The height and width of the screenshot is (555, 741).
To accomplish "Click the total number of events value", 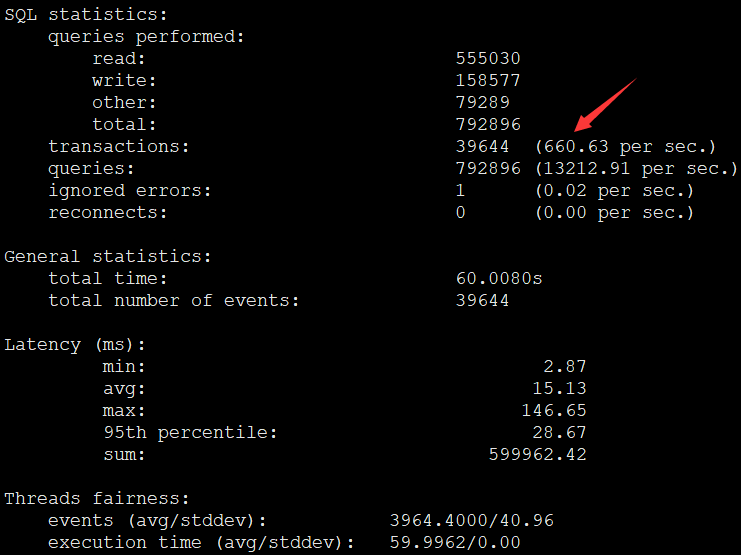I will [x=483, y=301].
